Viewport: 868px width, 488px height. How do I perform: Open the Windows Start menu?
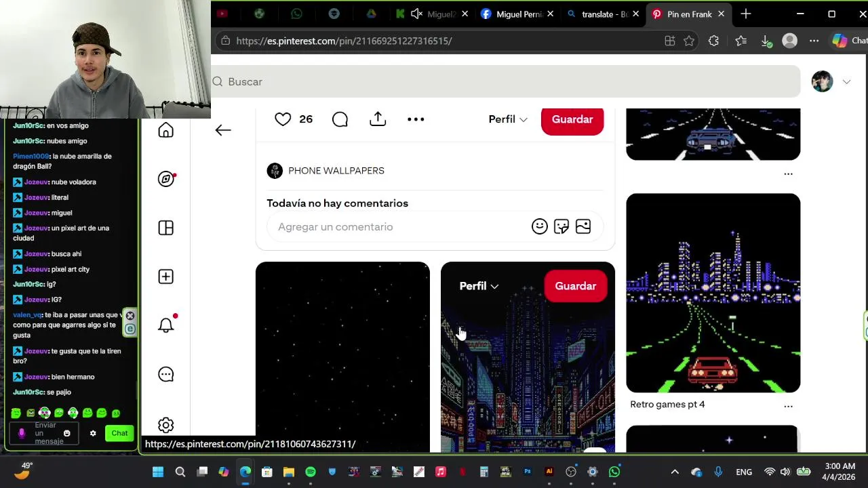click(x=158, y=472)
